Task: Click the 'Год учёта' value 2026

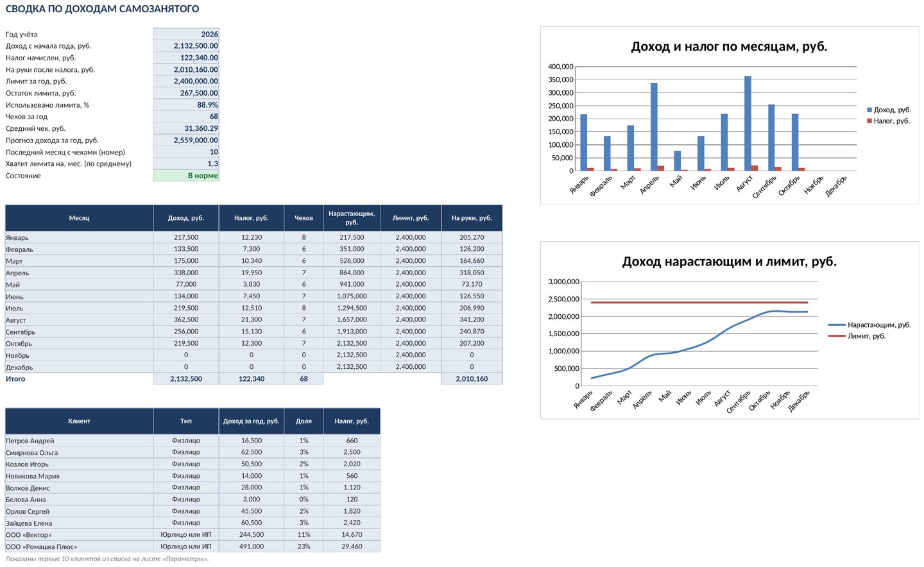Action: point(186,34)
